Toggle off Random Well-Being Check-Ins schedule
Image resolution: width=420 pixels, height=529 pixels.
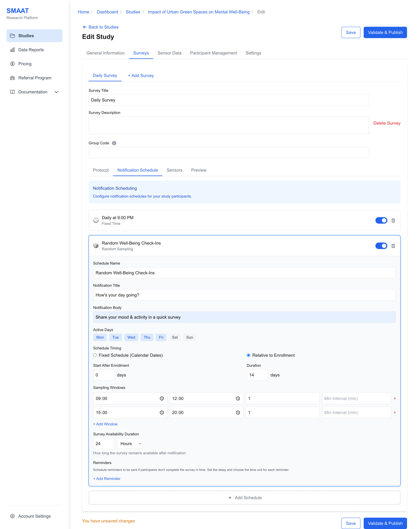pos(381,246)
